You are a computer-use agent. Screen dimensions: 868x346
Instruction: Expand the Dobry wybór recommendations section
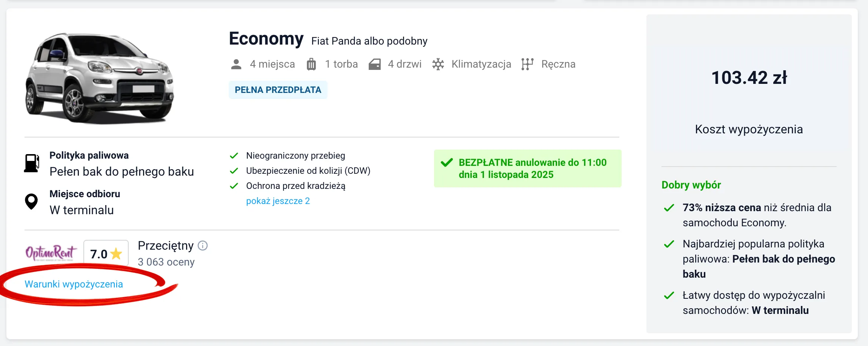[x=691, y=185]
